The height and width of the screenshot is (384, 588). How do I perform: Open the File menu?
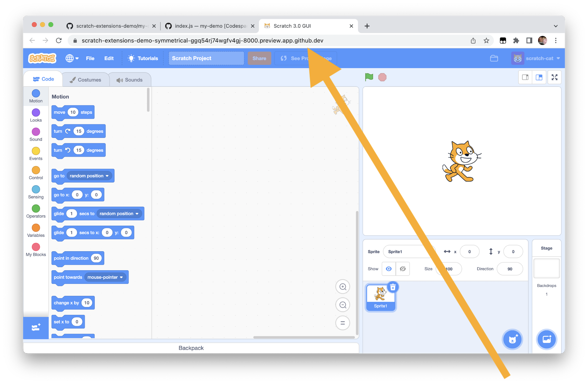point(90,58)
